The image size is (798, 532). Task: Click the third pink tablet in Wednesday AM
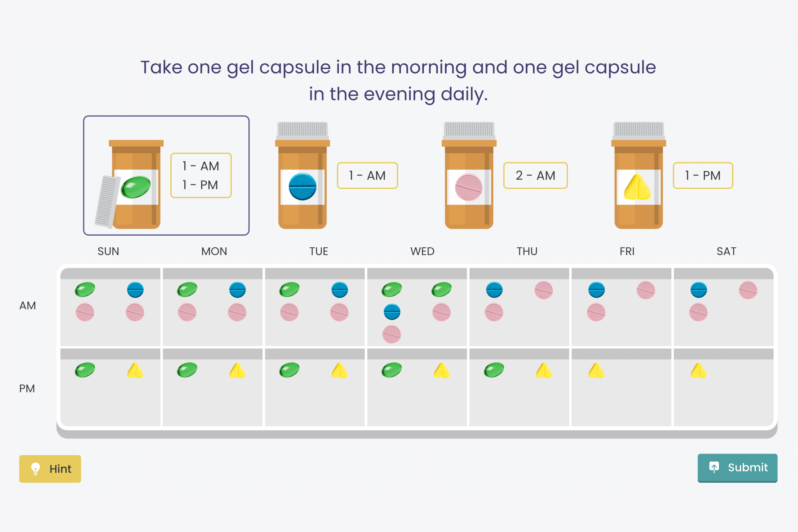click(x=392, y=334)
